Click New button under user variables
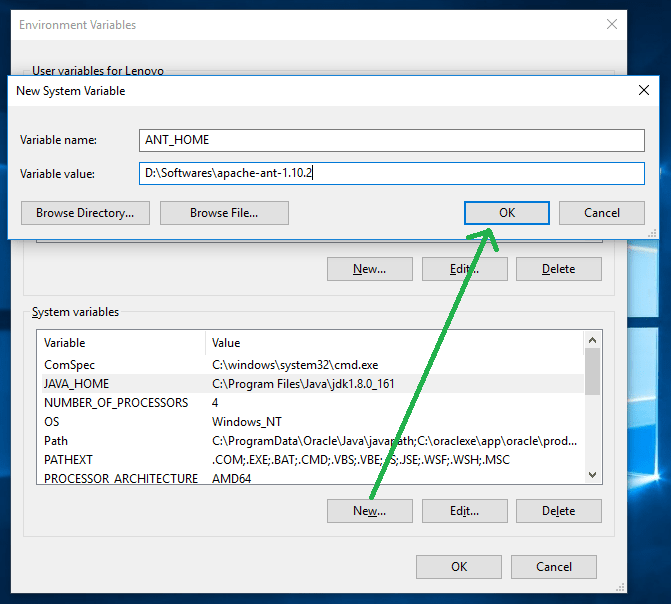The height and width of the screenshot is (604, 671). tap(369, 269)
